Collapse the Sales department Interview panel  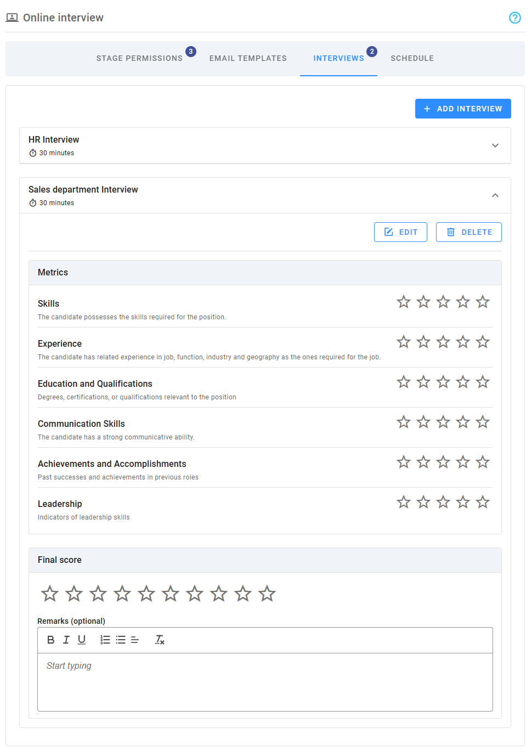[495, 195]
